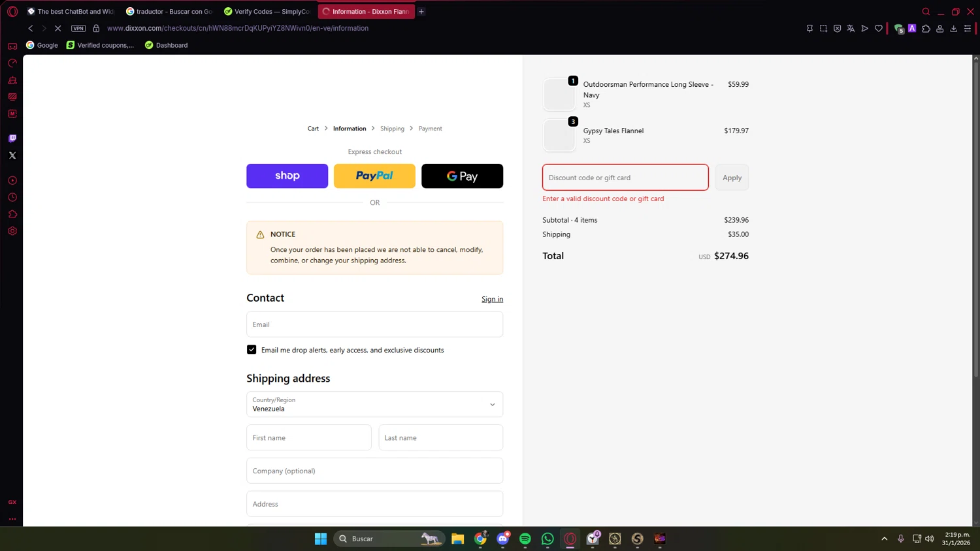Open the green coupon extension icon
The width and height of the screenshot is (980, 551).
[899, 29]
